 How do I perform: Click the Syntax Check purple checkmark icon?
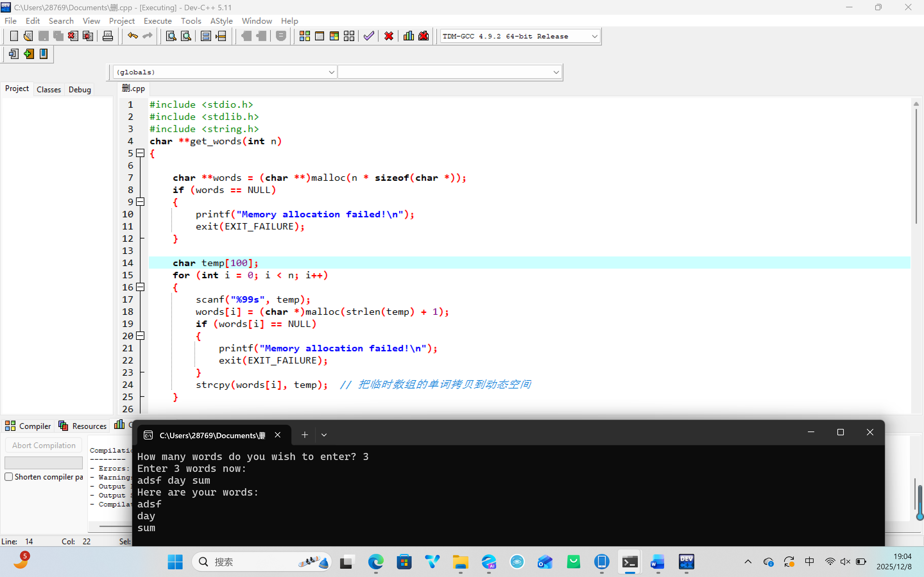pos(368,36)
